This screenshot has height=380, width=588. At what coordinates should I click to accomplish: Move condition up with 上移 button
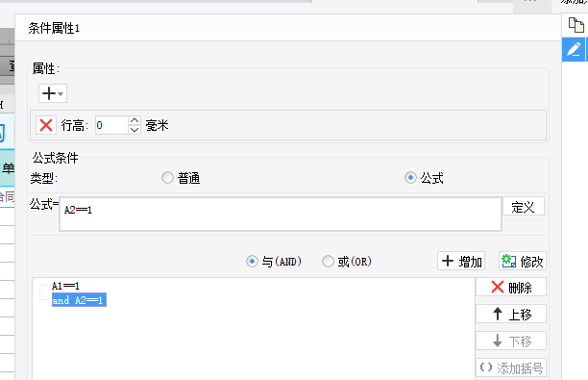click(x=511, y=314)
